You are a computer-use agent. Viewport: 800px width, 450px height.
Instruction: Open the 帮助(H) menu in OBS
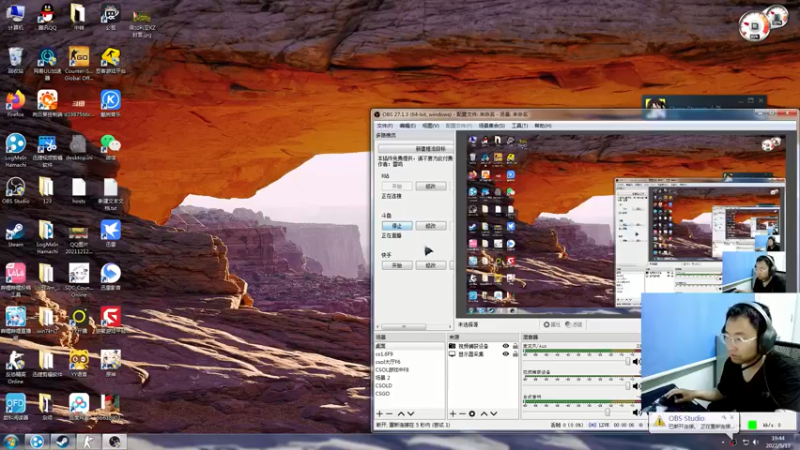click(x=543, y=126)
